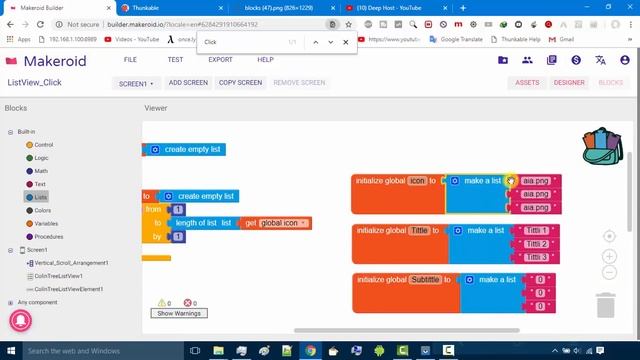Click the dollar donate icon
This screenshot has height=360, width=640.
(x=576, y=60)
